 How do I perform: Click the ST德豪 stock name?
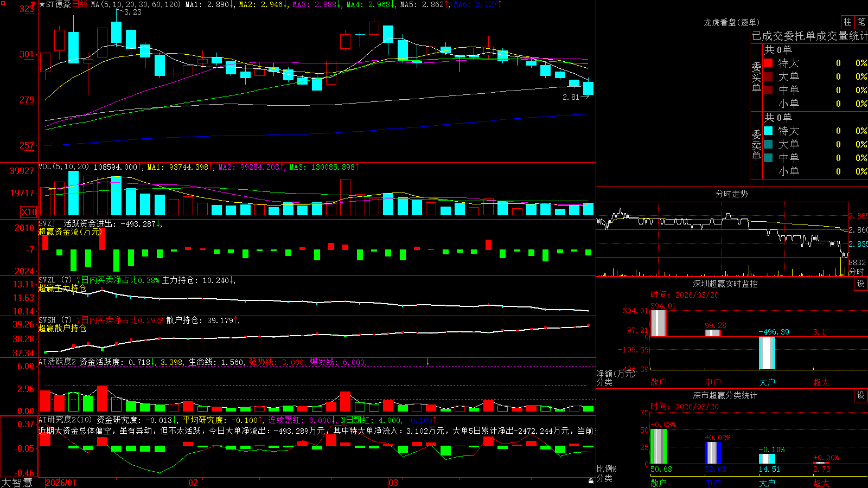[59, 4]
